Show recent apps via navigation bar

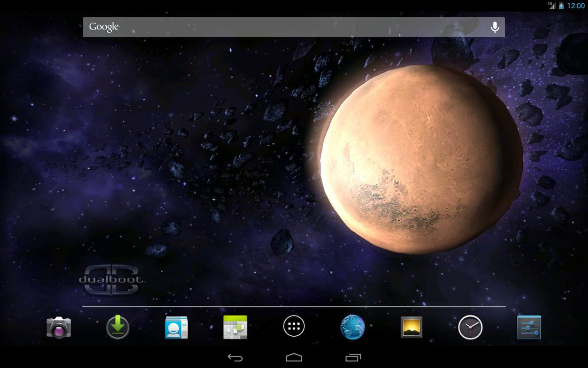pos(353,357)
